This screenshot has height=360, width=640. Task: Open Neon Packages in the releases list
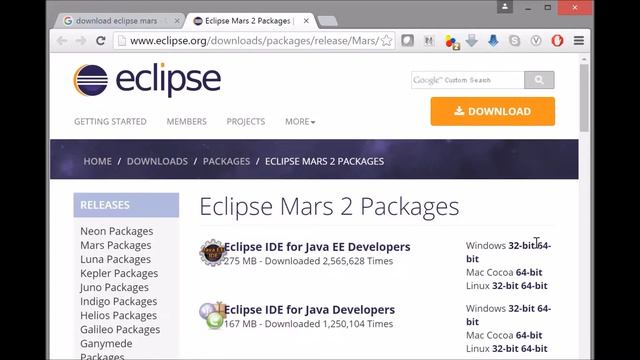pyautogui.click(x=117, y=231)
